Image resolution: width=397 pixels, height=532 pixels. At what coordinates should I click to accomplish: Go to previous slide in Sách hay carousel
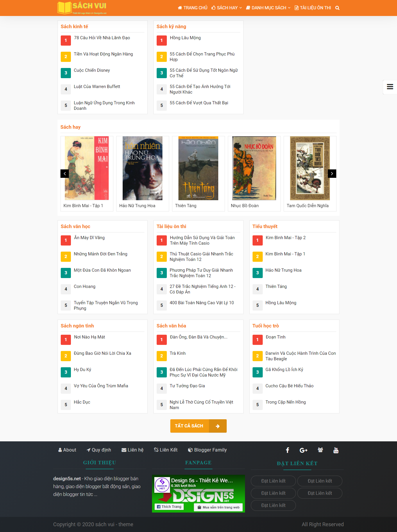point(65,173)
